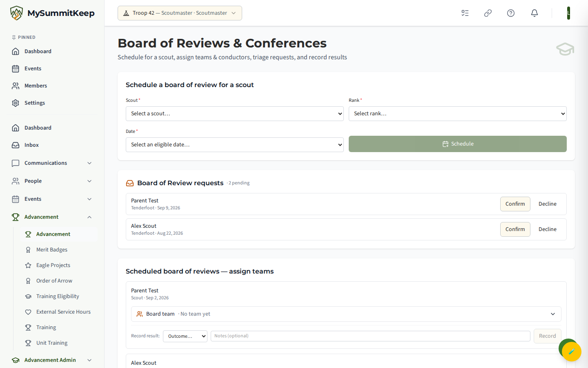Select the Advancement sub-item
The width and height of the screenshot is (588, 368).
(59, 234)
